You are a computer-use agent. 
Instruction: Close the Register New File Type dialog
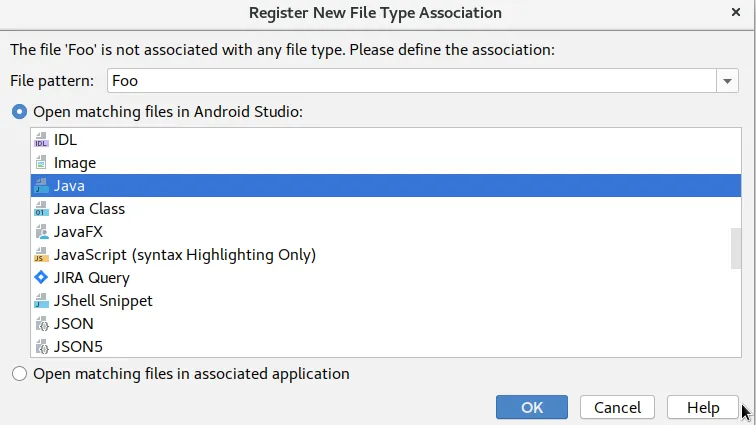(735, 13)
